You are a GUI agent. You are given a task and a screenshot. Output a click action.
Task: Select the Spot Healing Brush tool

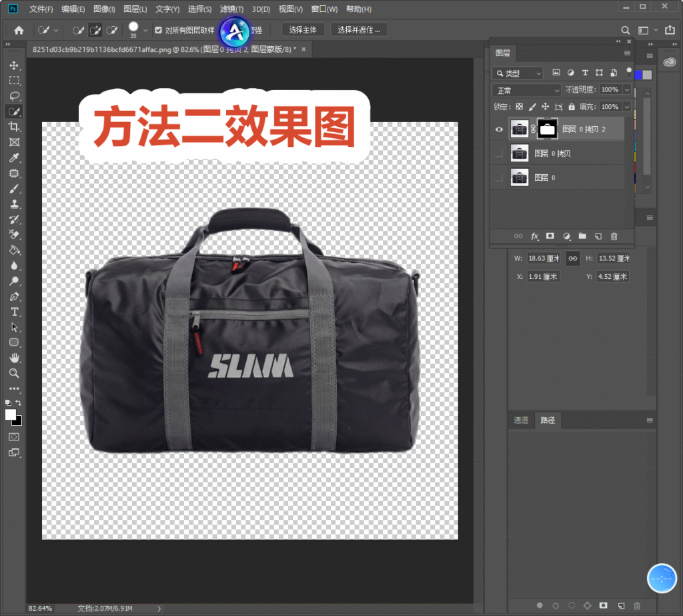coord(14,173)
